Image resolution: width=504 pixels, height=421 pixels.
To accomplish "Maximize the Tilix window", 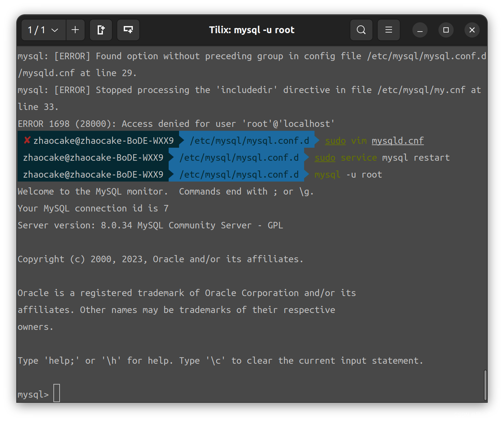I will 446,30.
